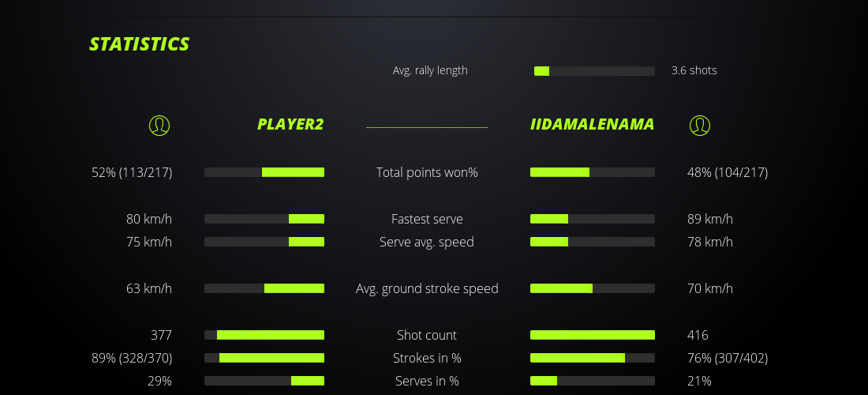Viewport: 868px width, 395px height.
Task: Click IIDAMALENAMA profile avatar icon
Action: tap(700, 125)
